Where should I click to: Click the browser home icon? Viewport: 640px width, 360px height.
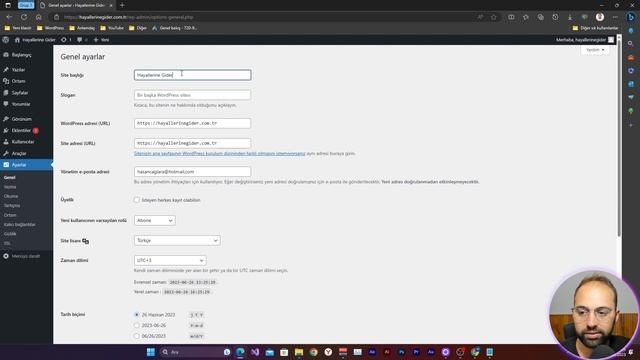38,17
